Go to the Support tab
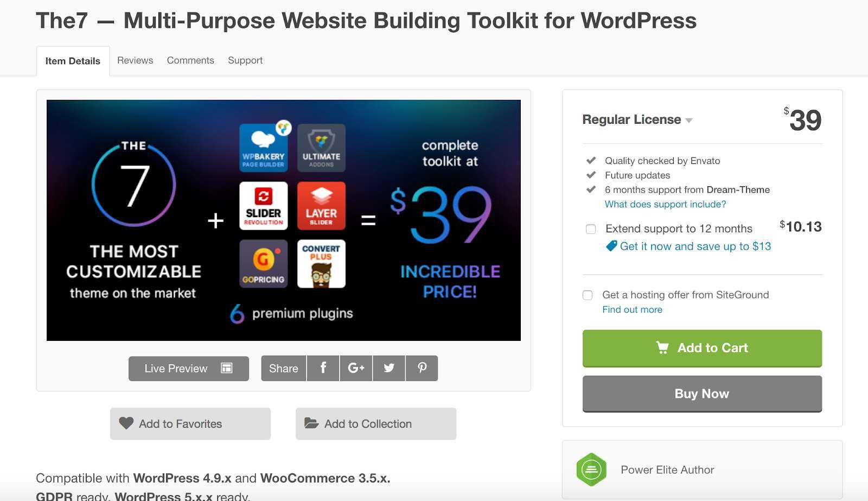Viewport: 868px width, 501px height. tap(245, 60)
